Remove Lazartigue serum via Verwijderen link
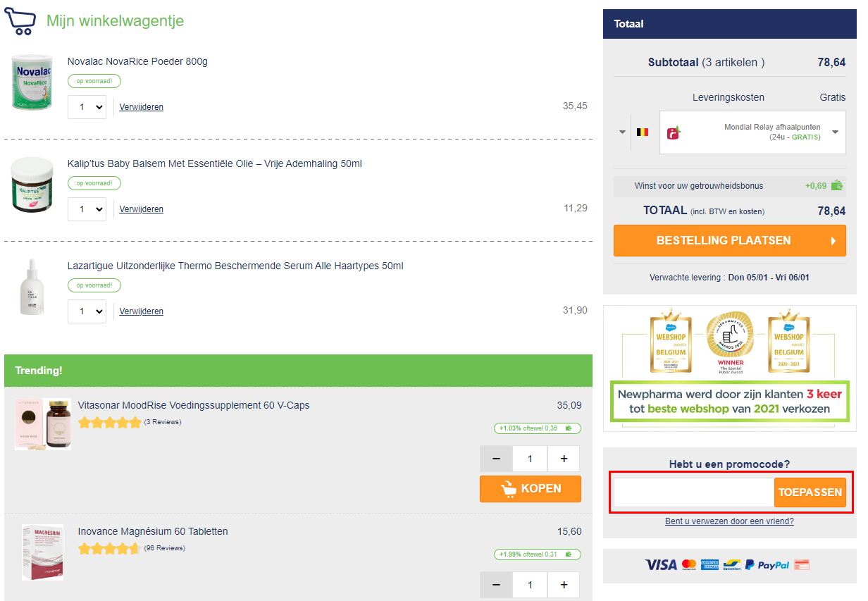Image resolution: width=868 pixels, height=601 pixels. point(142,311)
